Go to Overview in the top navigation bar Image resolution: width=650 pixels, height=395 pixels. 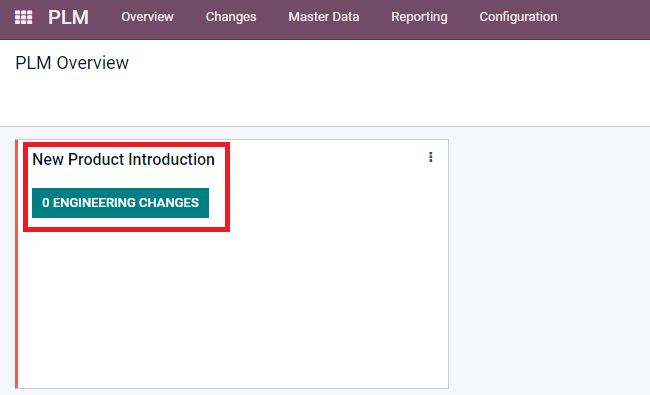(147, 17)
